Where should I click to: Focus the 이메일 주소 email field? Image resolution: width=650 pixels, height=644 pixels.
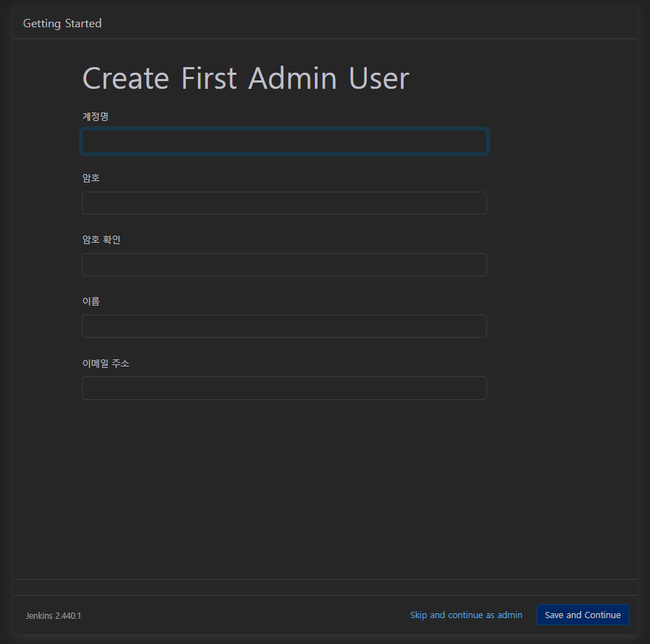tap(284, 388)
